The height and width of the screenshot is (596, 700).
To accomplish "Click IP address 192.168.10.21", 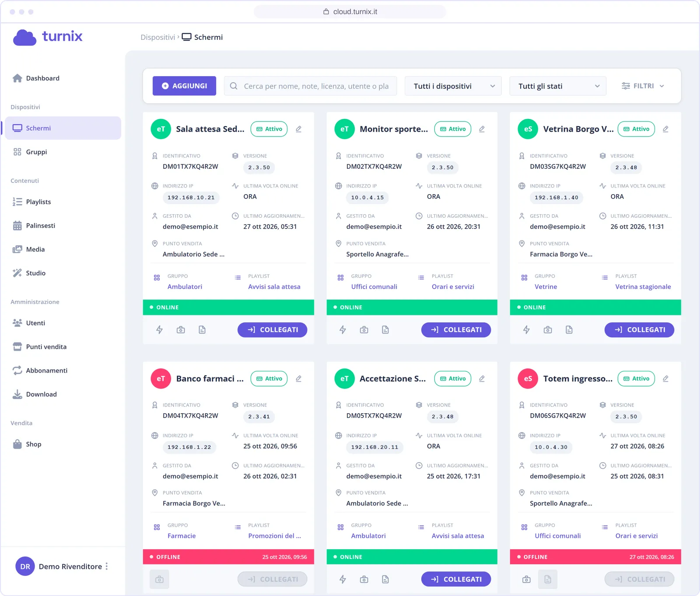I will (x=191, y=198).
